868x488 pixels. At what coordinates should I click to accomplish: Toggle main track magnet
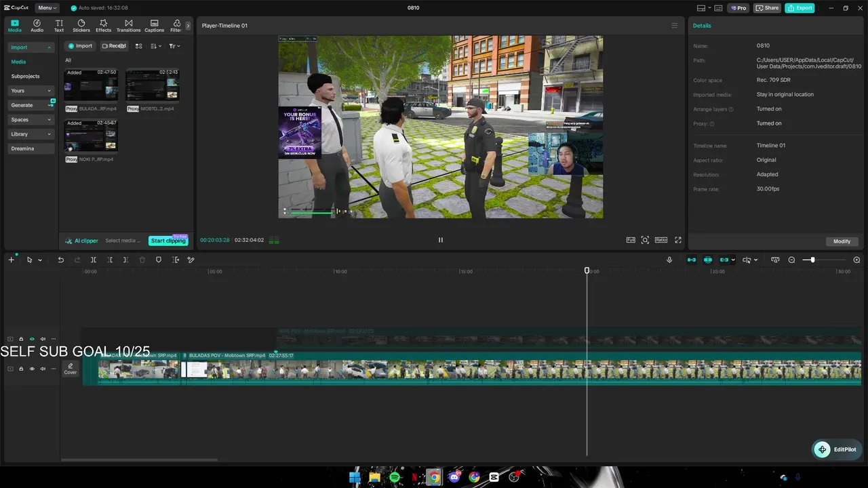pyautogui.click(x=692, y=260)
